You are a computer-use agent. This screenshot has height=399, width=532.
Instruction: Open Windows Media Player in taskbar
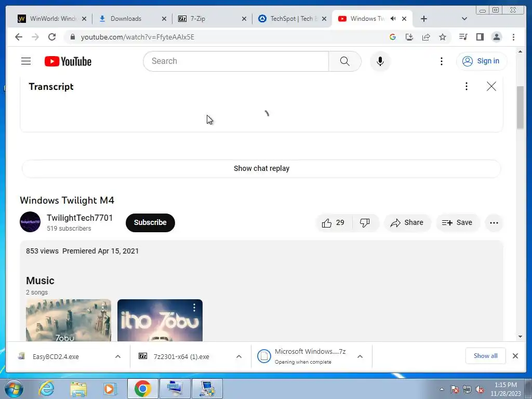pos(109,389)
